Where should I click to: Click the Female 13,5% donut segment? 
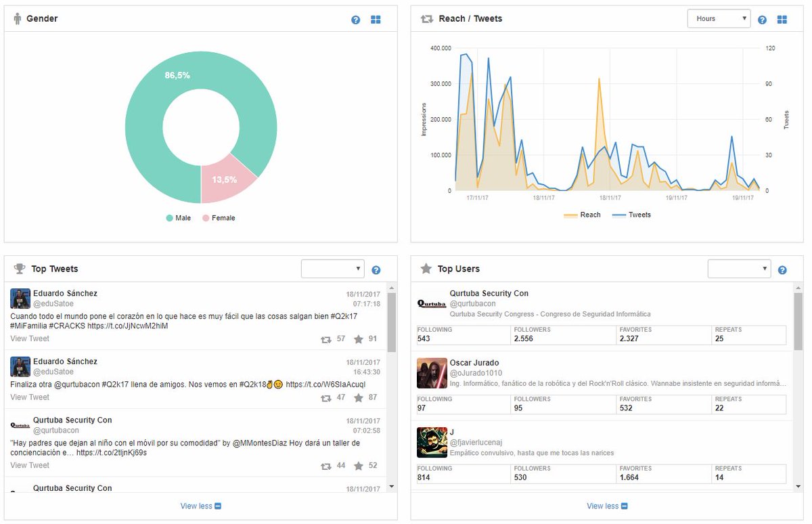click(x=225, y=179)
